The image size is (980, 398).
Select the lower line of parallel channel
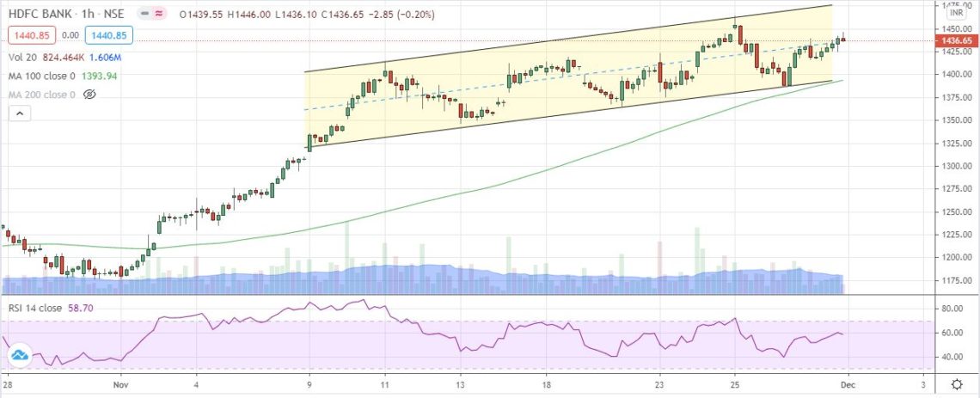click(x=567, y=113)
